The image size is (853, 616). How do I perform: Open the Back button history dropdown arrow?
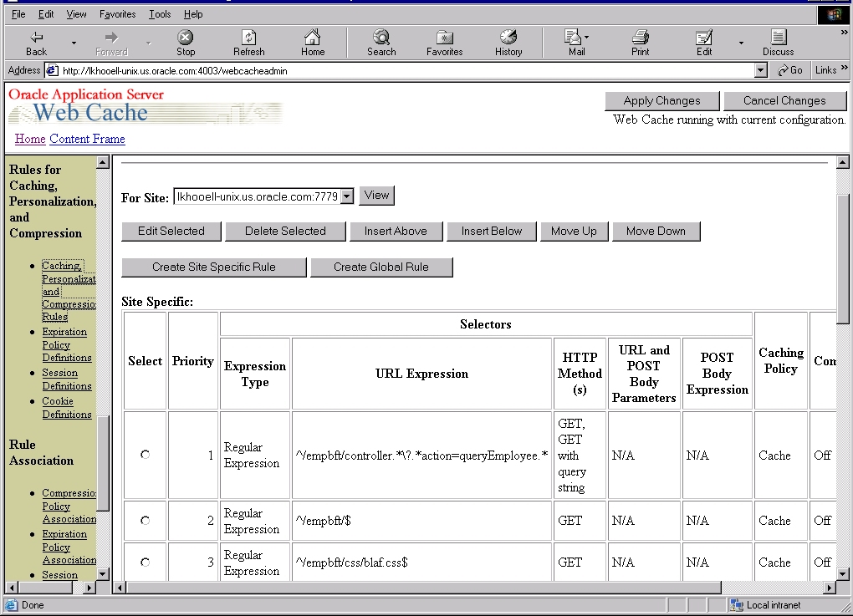pos(74,43)
